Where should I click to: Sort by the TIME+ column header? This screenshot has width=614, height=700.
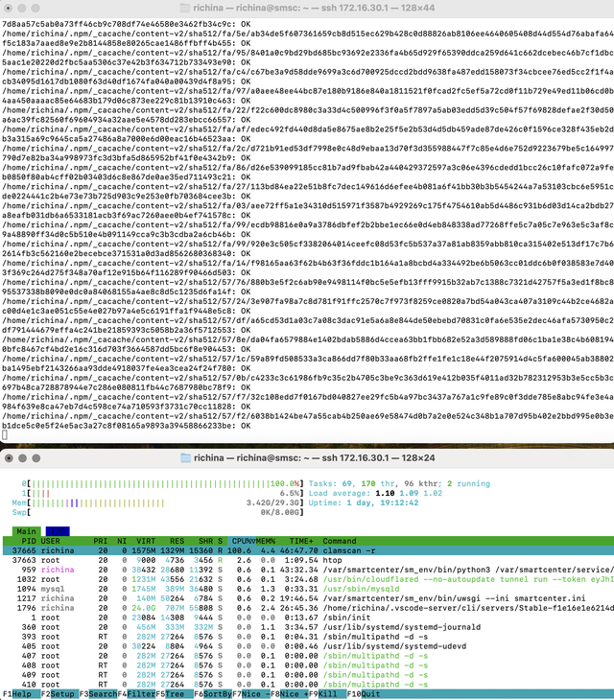tap(301, 541)
